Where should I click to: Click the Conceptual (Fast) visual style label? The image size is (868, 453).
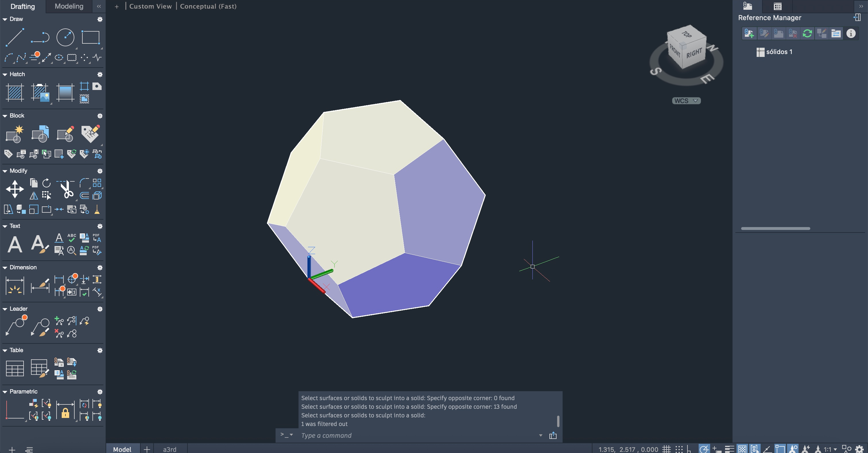[x=208, y=6]
